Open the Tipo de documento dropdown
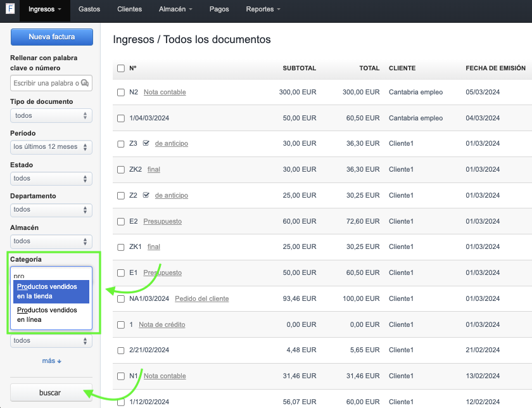Screen dimensions: 532x408 pyautogui.click(x=51, y=116)
